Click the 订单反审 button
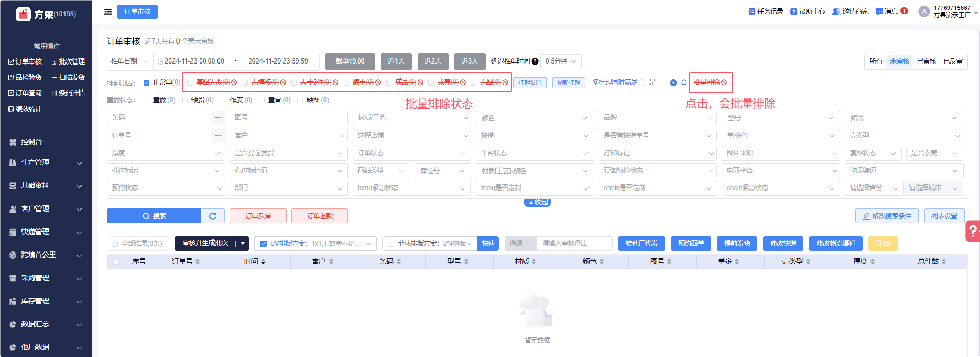This screenshot has width=980, height=357. coord(258,216)
